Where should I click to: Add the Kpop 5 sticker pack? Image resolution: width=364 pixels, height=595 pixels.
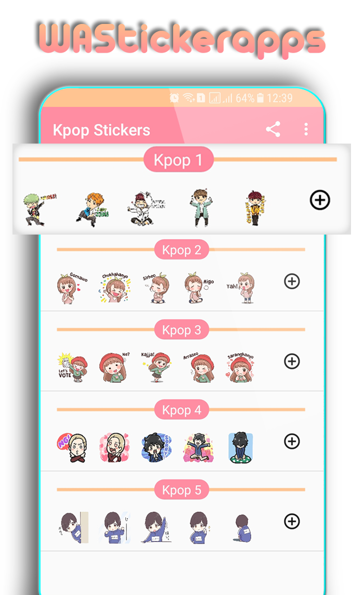click(292, 521)
